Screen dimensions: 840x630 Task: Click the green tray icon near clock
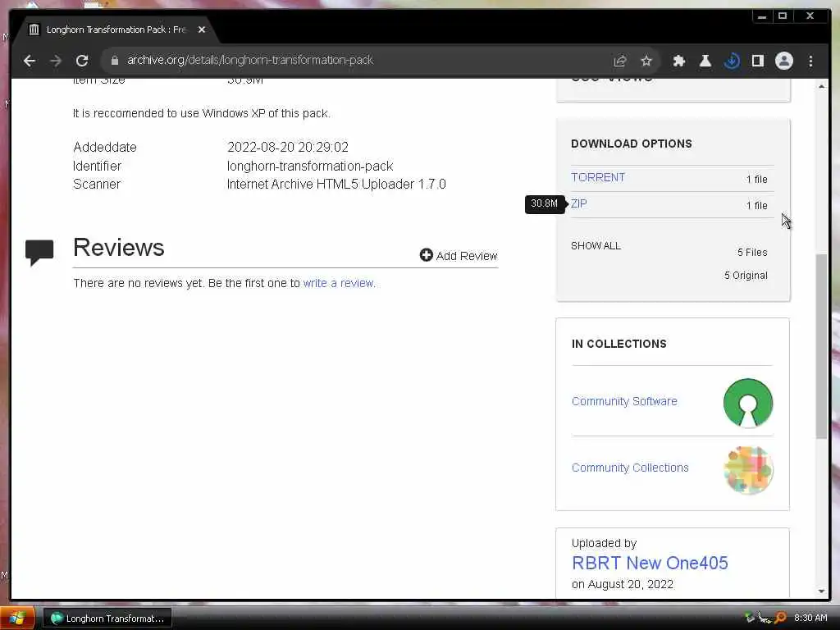(x=750, y=618)
